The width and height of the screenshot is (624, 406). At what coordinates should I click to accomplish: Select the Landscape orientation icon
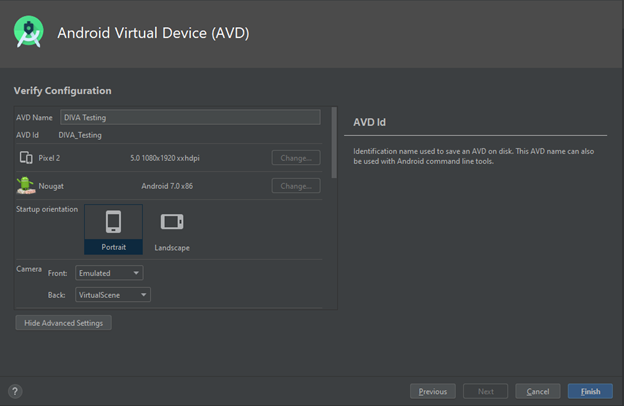tap(172, 222)
